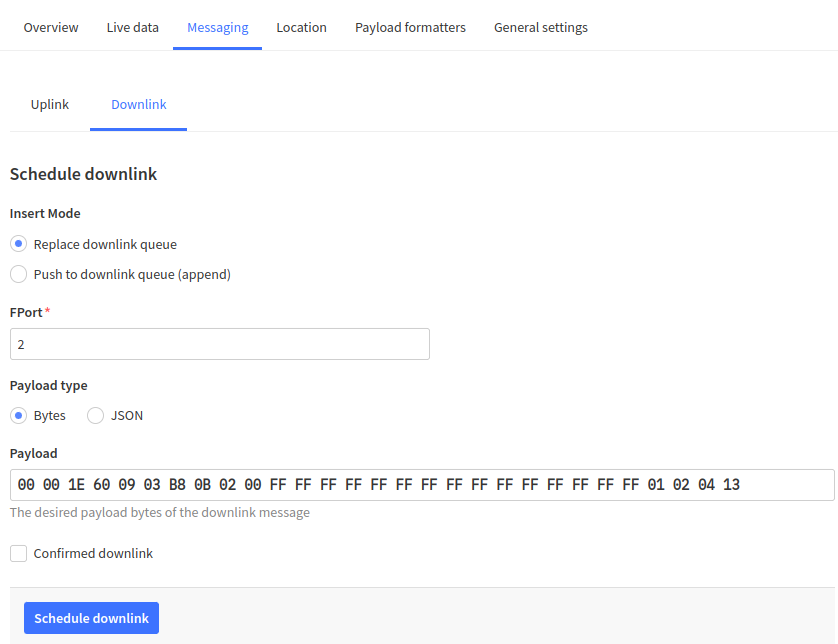Switch to the Uplink sub-tab
The height and width of the screenshot is (644, 838).
pos(50,104)
